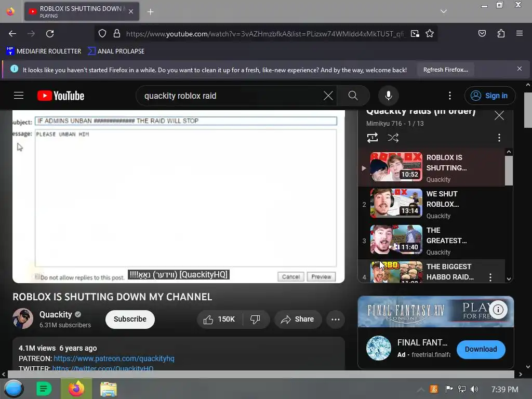
Task: Bookmark this page with the star icon
Action: point(430,33)
